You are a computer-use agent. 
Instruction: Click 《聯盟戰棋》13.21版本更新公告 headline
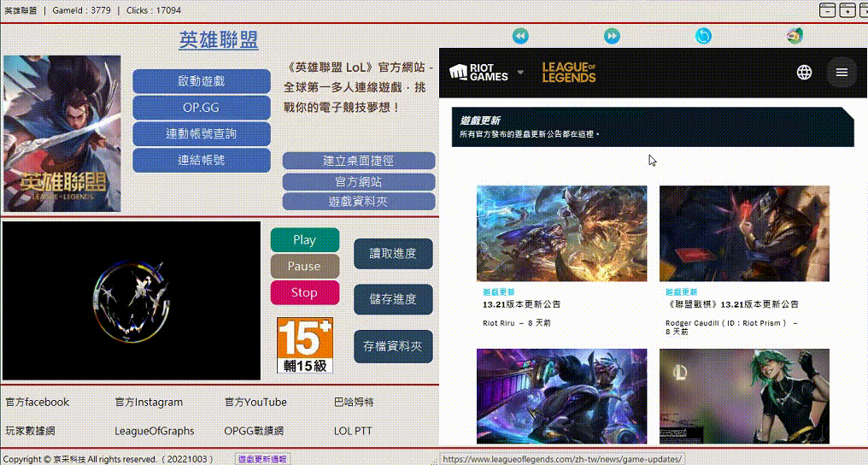[x=732, y=304]
